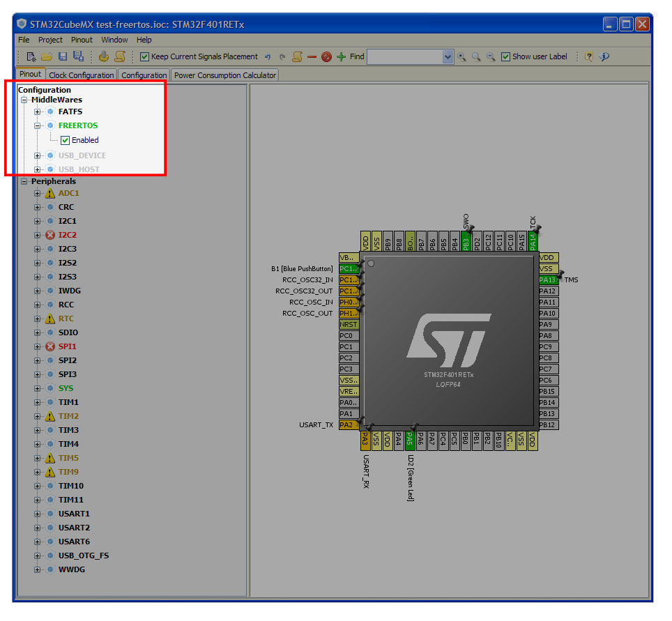Click the PA3 USART_RX pin
The height and width of the screenshot is (621, 672).
tap(365, 440)
